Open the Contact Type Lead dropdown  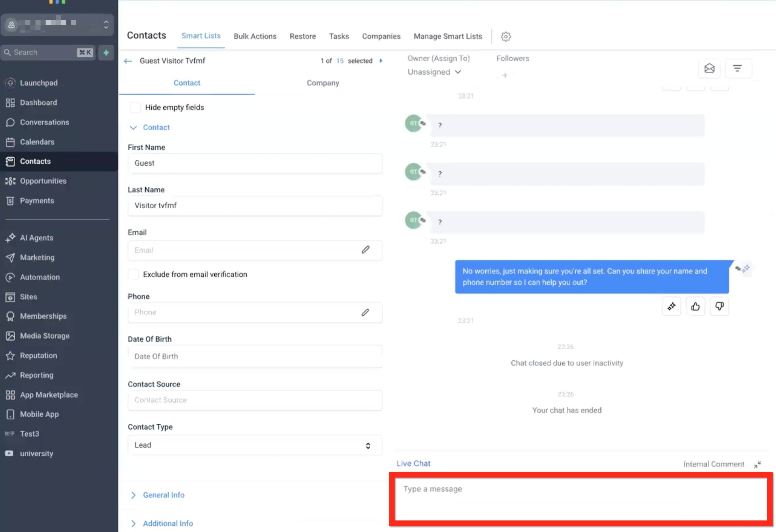tap(255, 445)
